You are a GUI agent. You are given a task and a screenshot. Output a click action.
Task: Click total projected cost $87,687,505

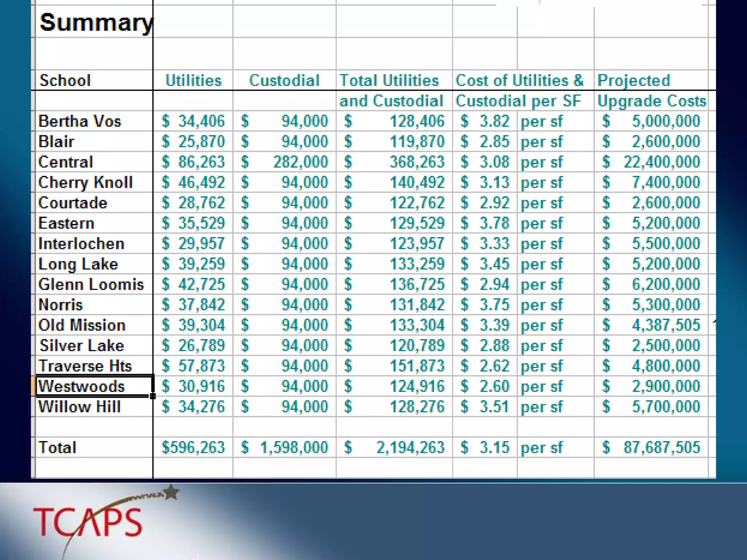click(x=661, y=447)
